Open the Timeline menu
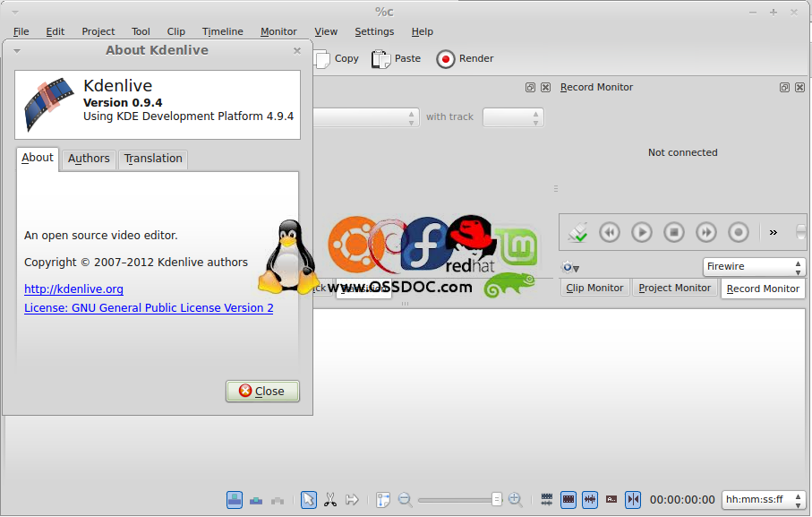Image resolution: width=812 pixels, height=517 pixels. pos(223,31)
